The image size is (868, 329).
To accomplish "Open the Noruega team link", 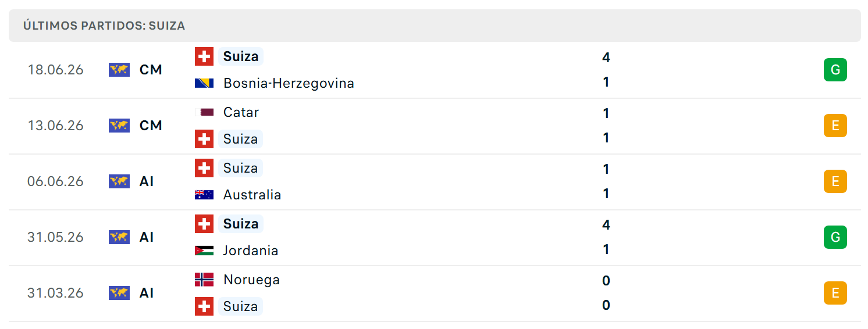I will tap(251, 280).
